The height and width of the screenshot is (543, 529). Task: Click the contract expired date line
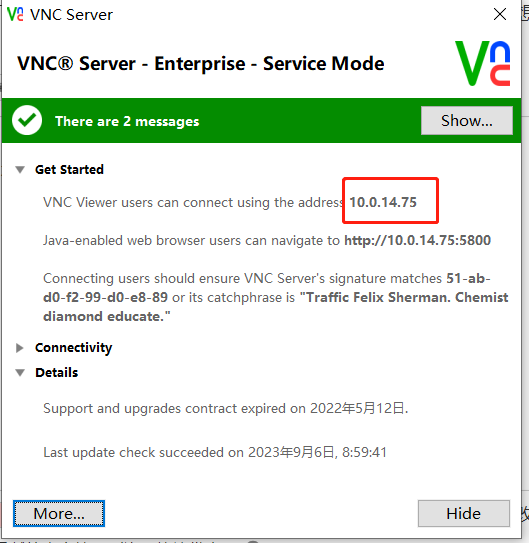(226, 408)
